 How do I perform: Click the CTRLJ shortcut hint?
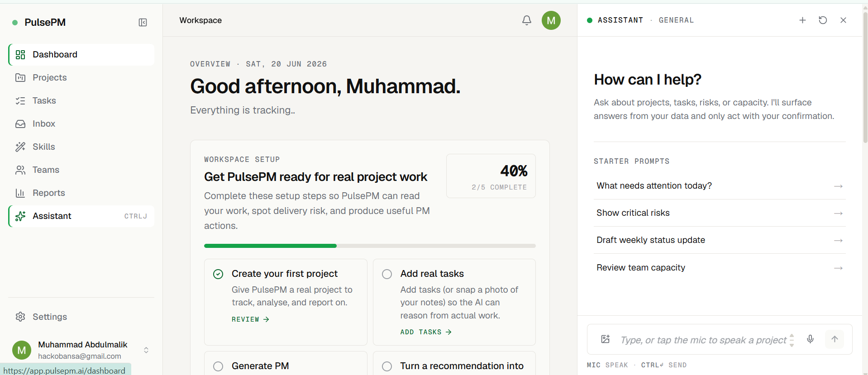tap(136, 216)
